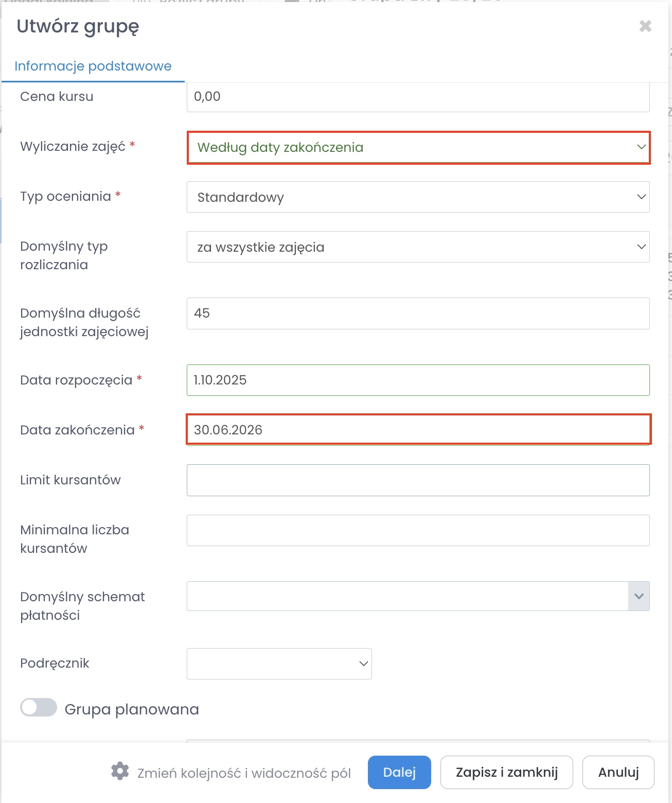Open Domyślny typ rozliczania dropdown

(x=418, y=247)
